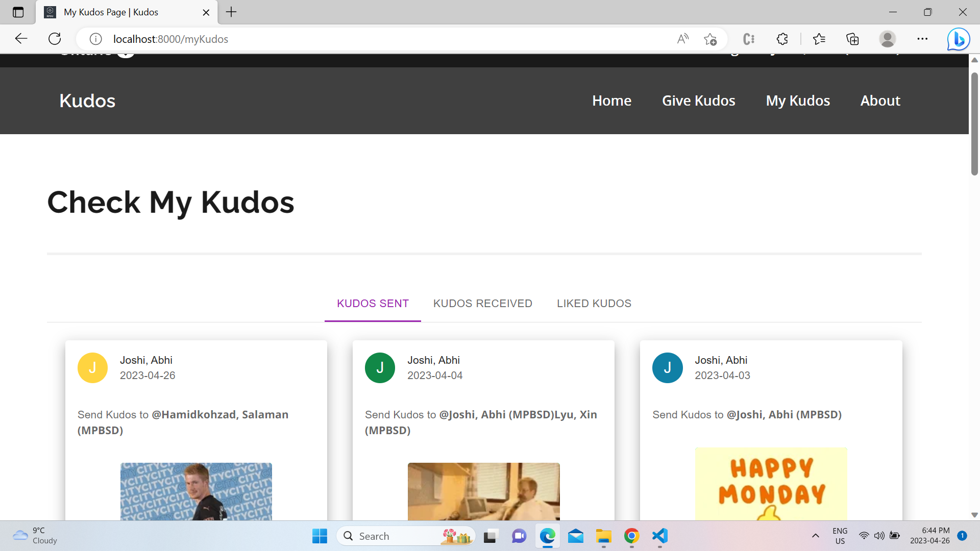Screen dimensions: 980x551
Task: Open the Collections icon in Edge toolbar
Action: [852, 39]
